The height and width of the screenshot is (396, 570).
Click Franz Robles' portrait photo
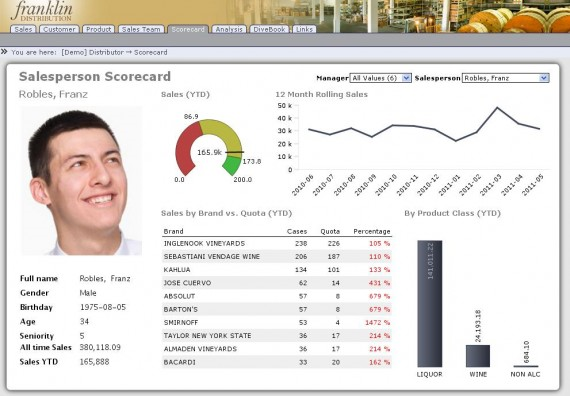pyautogui.click(x=81, y=181)
